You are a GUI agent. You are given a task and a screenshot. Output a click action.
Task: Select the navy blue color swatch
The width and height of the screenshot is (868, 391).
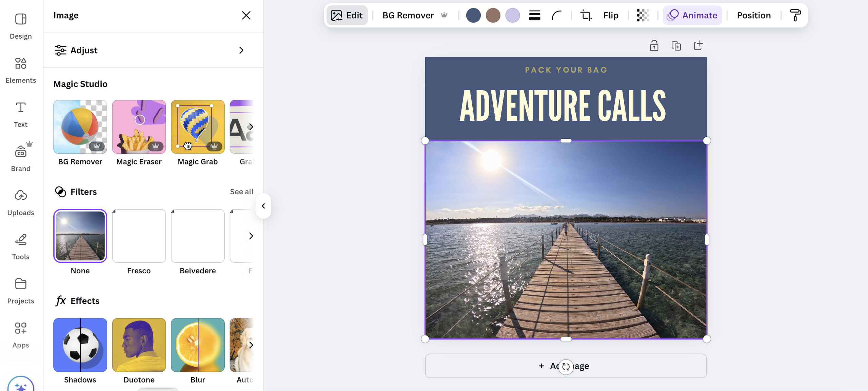click(474, 15)
